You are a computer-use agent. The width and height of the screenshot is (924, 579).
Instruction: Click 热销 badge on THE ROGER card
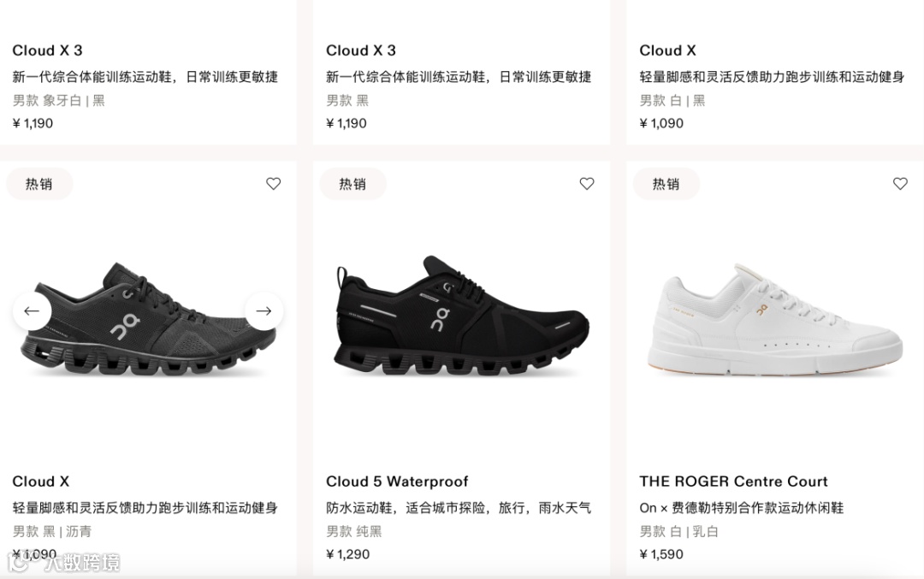click(x=666, y=184)
